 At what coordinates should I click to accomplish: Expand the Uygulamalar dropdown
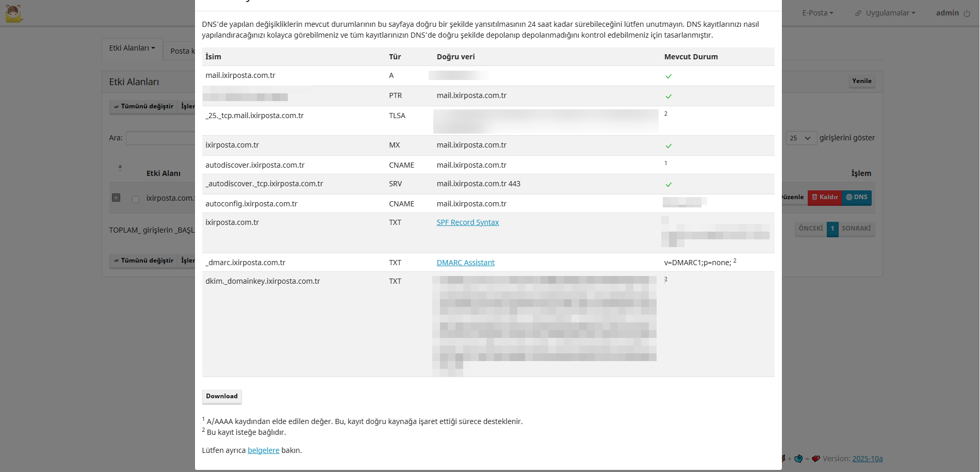click(x=890, y=13)
